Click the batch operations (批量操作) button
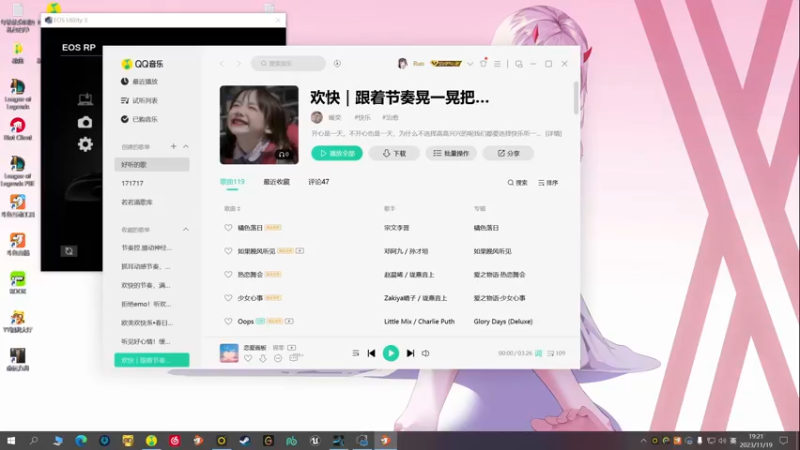 click(451, 153)
